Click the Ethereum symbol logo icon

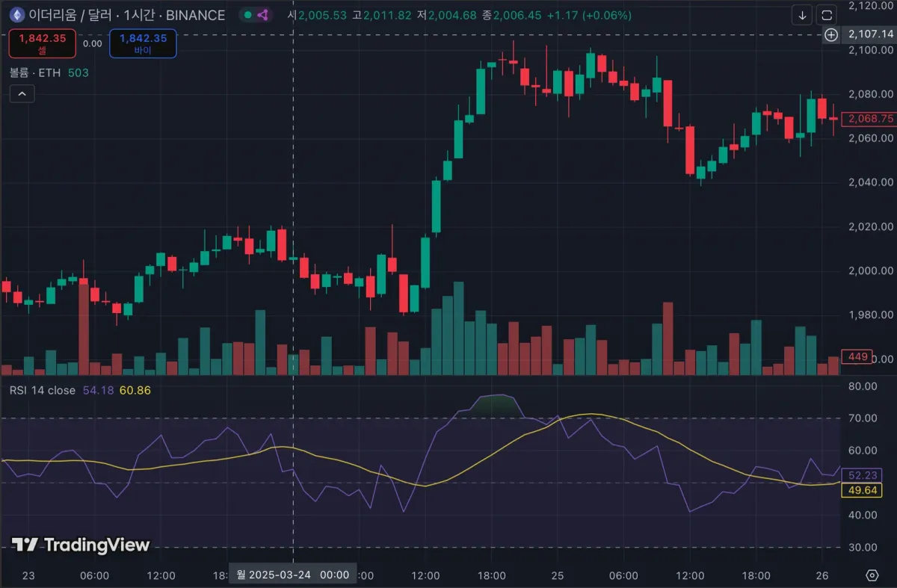16,15
